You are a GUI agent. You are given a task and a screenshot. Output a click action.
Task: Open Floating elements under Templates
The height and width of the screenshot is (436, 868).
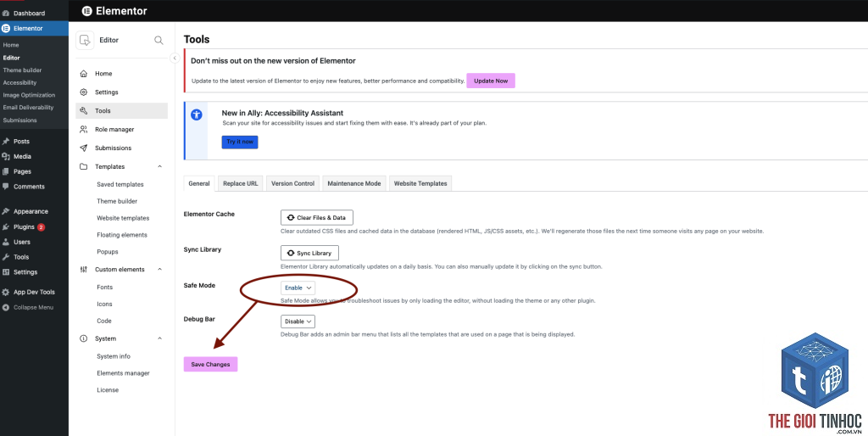122,235
